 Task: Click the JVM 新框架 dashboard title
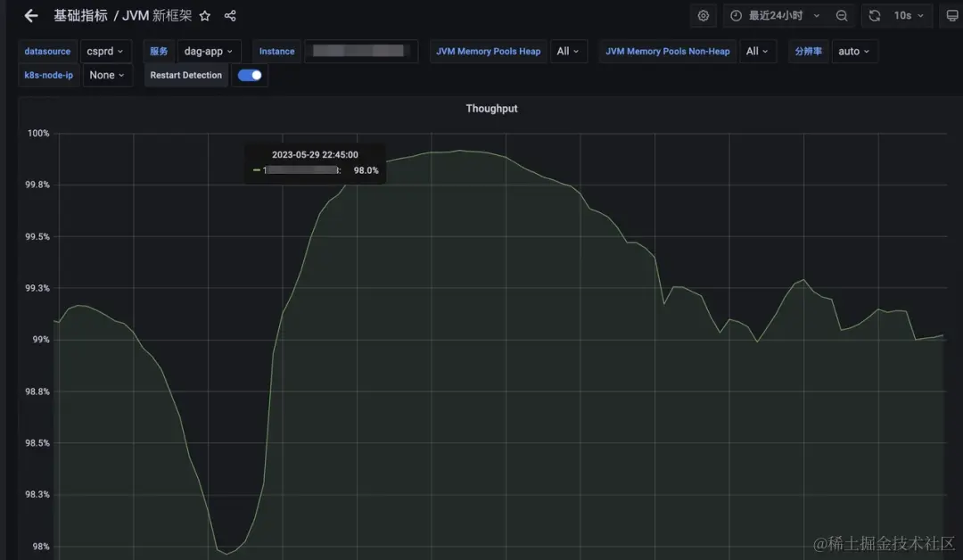point(157,16)
